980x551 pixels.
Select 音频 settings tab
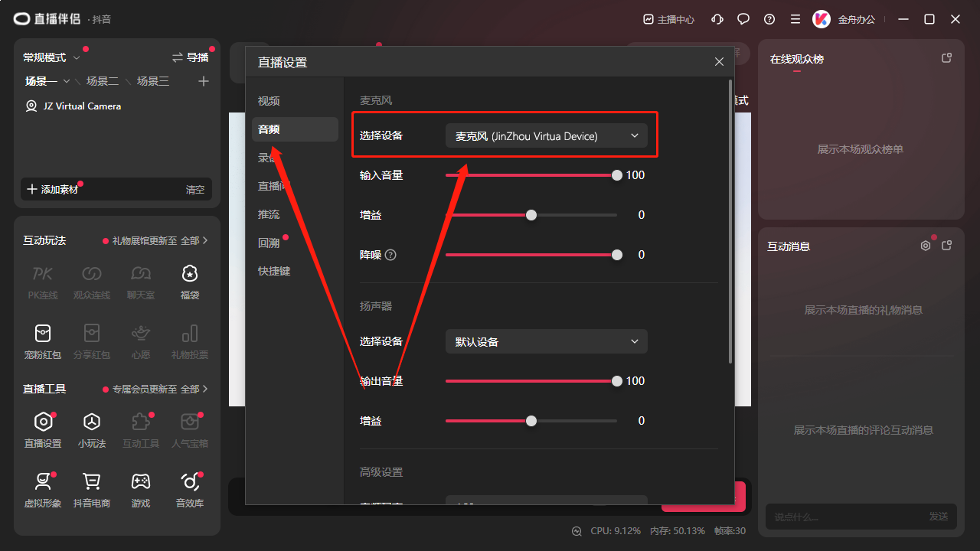click(x=295, y=129)
